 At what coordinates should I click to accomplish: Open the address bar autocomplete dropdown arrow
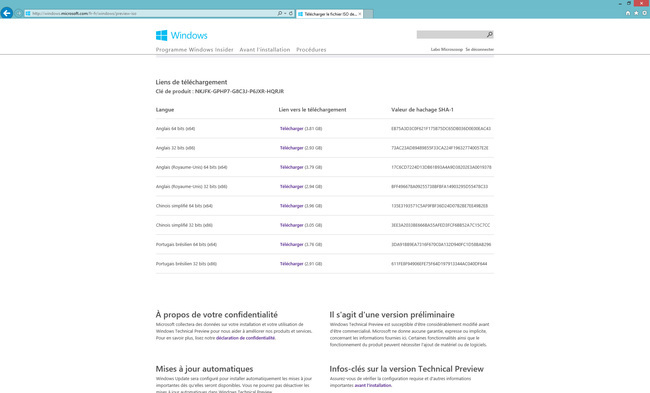[285, 13]
